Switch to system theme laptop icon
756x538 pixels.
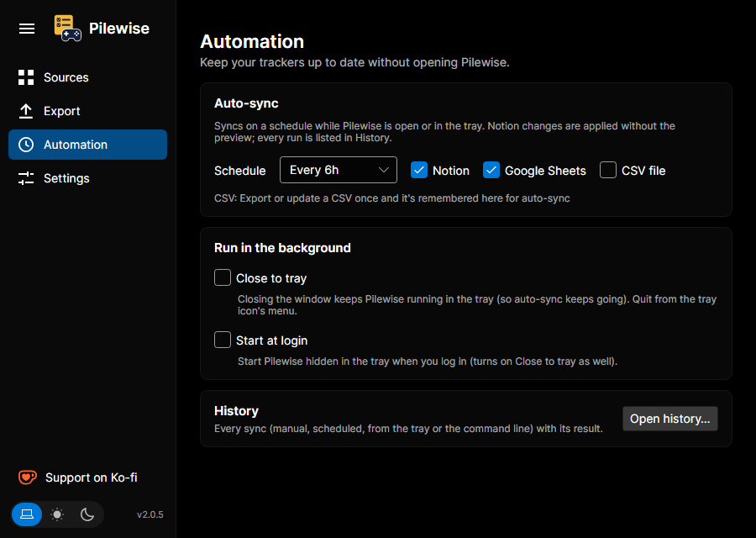click(27, 514)
